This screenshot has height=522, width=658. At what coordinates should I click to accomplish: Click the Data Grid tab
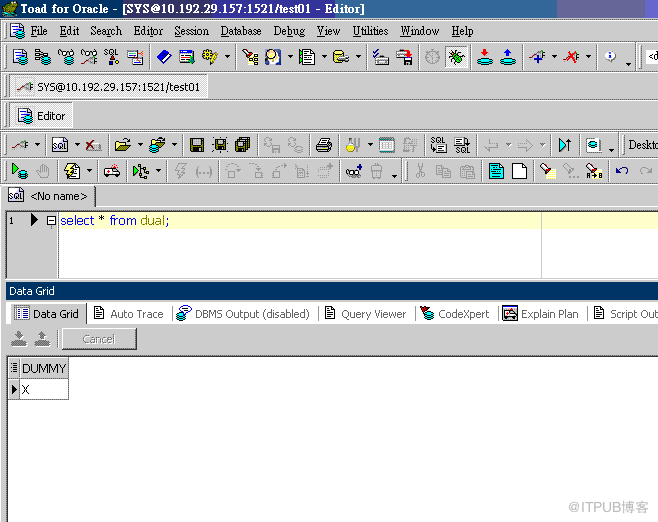click(46, 314)
